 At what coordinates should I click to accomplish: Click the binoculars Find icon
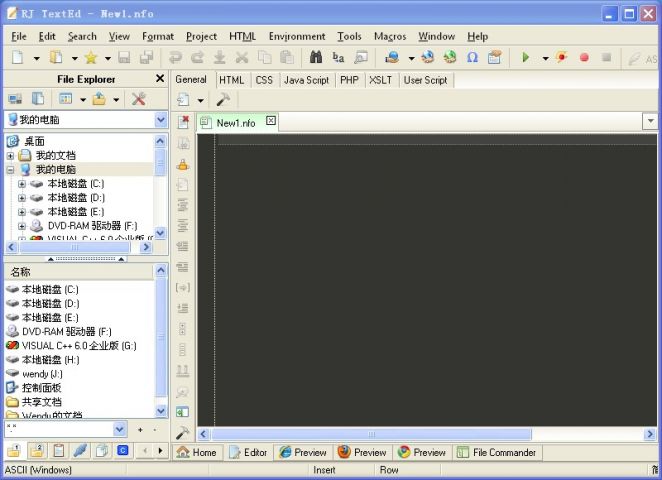316,58
